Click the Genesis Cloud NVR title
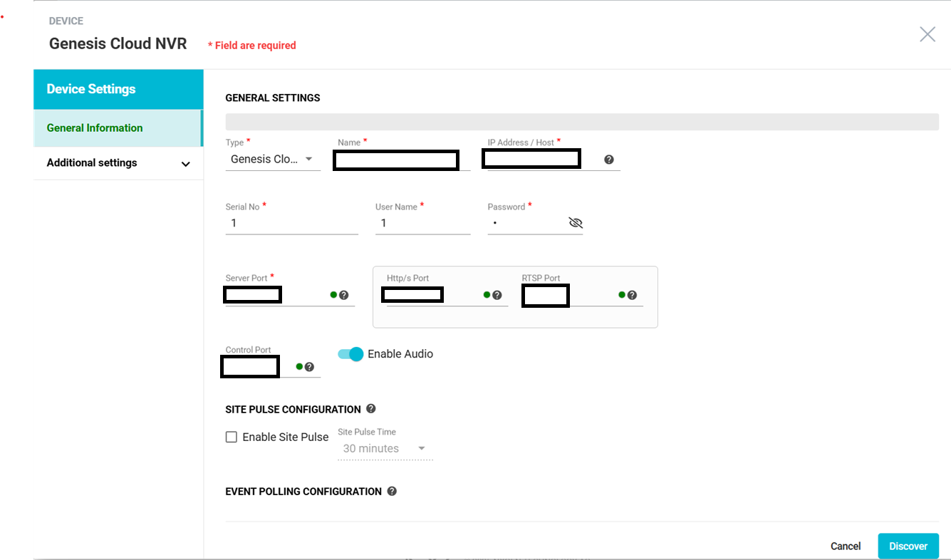This screenshot has height=560, width=951. pyautogui.click(x=118, y=43)
